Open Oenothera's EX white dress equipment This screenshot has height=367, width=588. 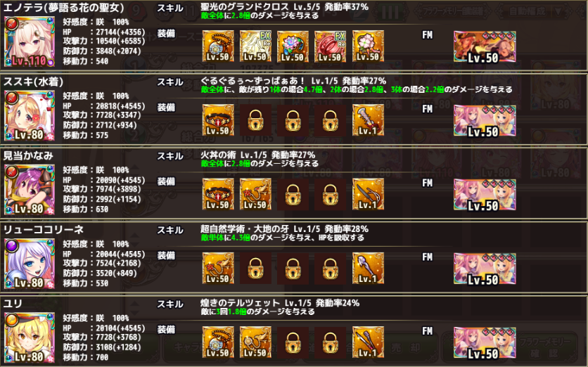click(255, 46)
